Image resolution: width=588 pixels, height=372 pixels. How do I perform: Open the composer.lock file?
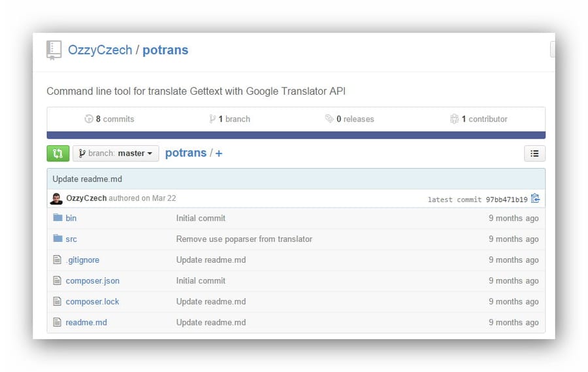coord(92,301)
